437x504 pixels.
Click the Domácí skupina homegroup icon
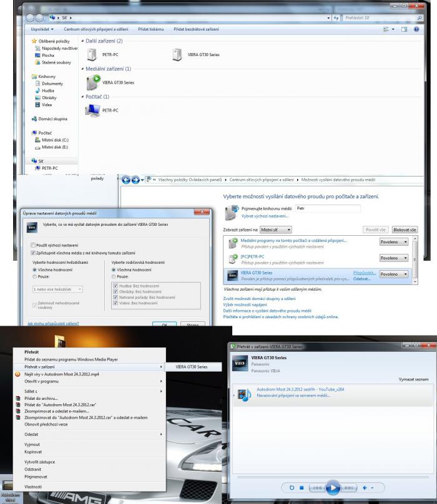click(35, 117)
